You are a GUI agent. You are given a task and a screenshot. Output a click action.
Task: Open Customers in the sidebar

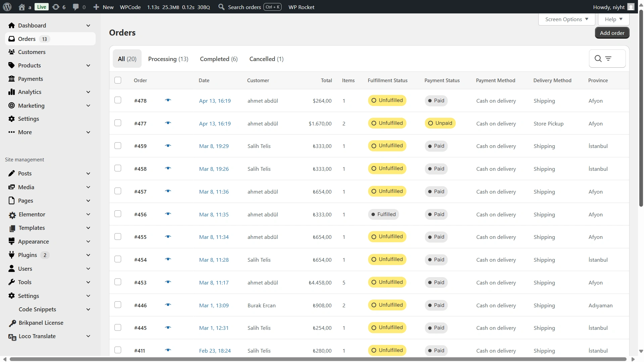coord(32,52)
